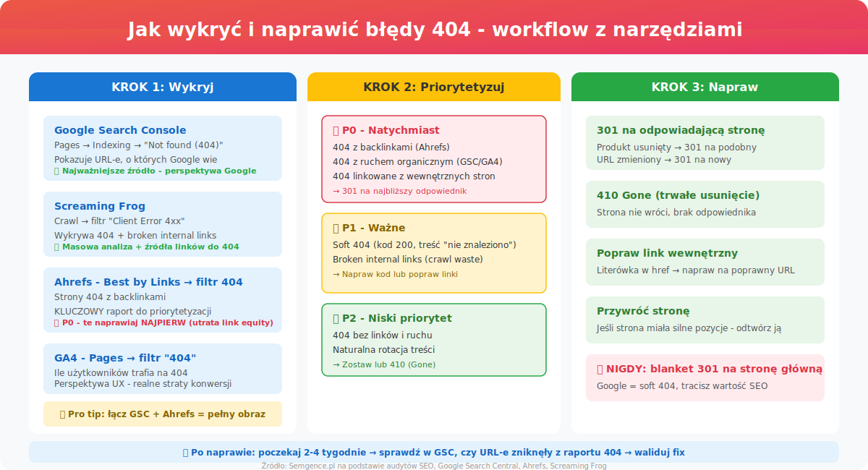Click green note "Masowa analiza + źródła linków do 404"
Viewport: 868px width, 470px height.
147,247
